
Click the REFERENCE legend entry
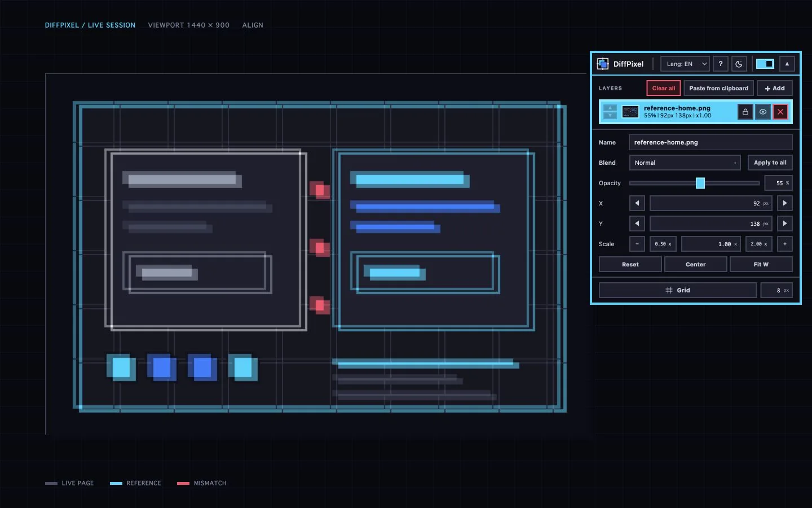coord(135,483)
